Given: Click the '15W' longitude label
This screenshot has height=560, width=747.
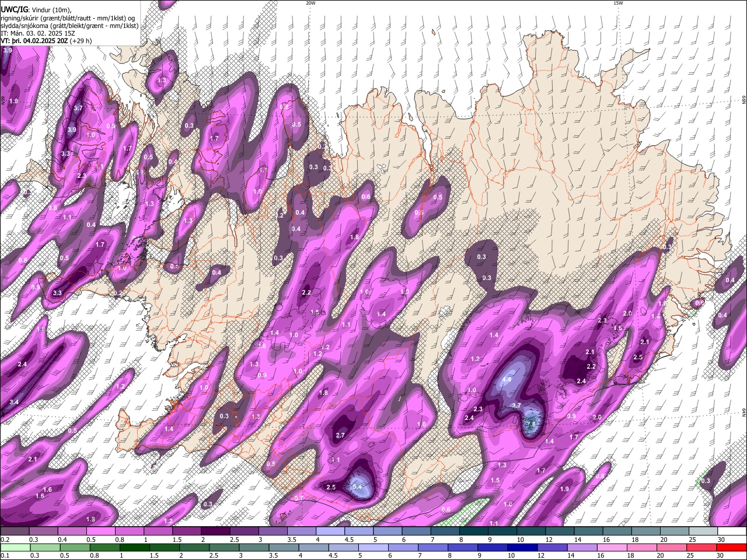Looking at the screenshot, I should 618,3.
